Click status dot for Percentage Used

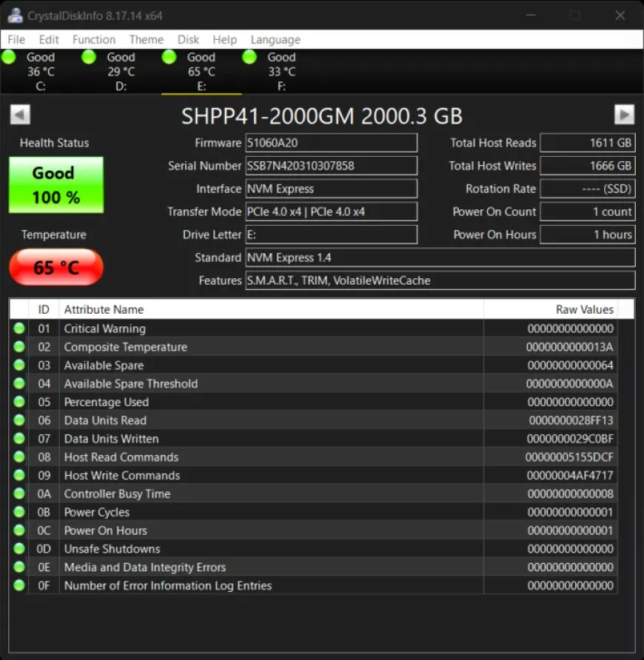19,402
